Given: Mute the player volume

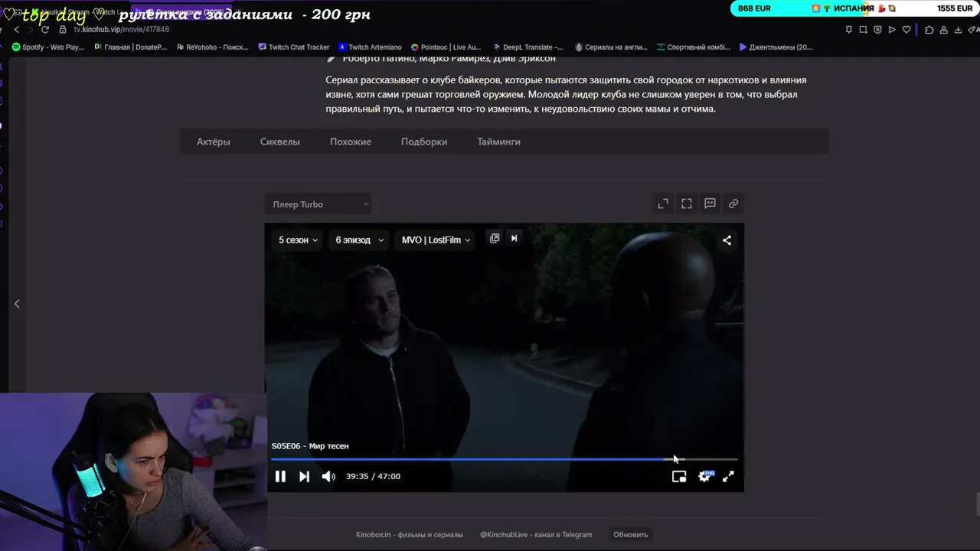Looking at the screenshot, I should [328, 477].
